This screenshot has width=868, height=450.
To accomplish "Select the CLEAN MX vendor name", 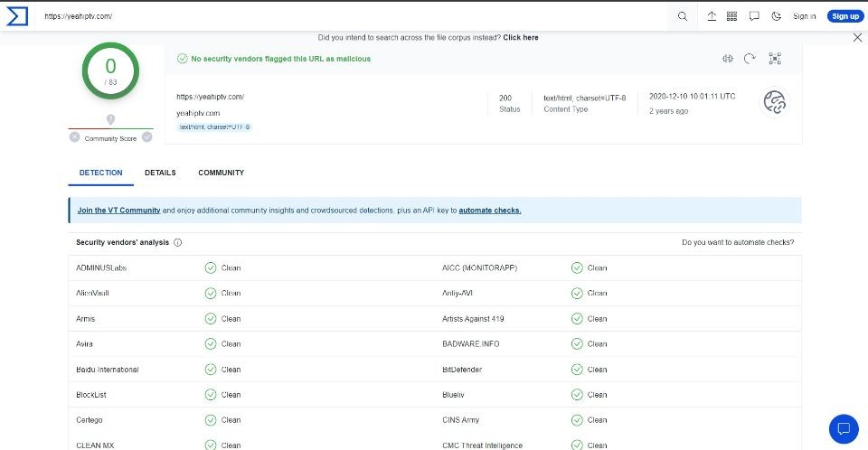I will [x=95, y=445].
